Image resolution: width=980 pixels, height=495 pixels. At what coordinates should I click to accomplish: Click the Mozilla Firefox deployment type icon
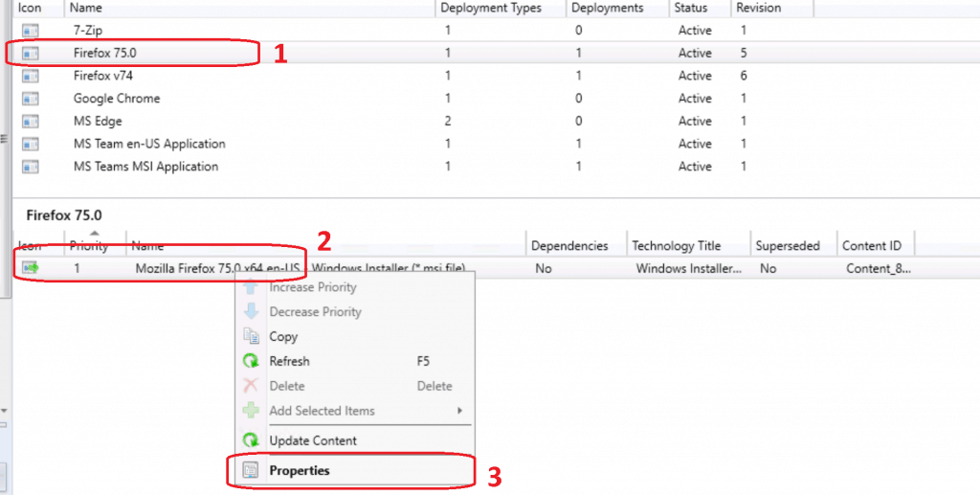(x=31, y=268)
